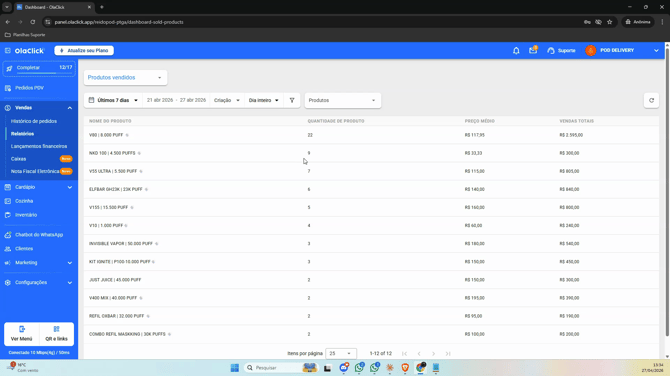Go to previous page arrow in pagination
The image size is (670, 376).
click(x=419, y=354)
